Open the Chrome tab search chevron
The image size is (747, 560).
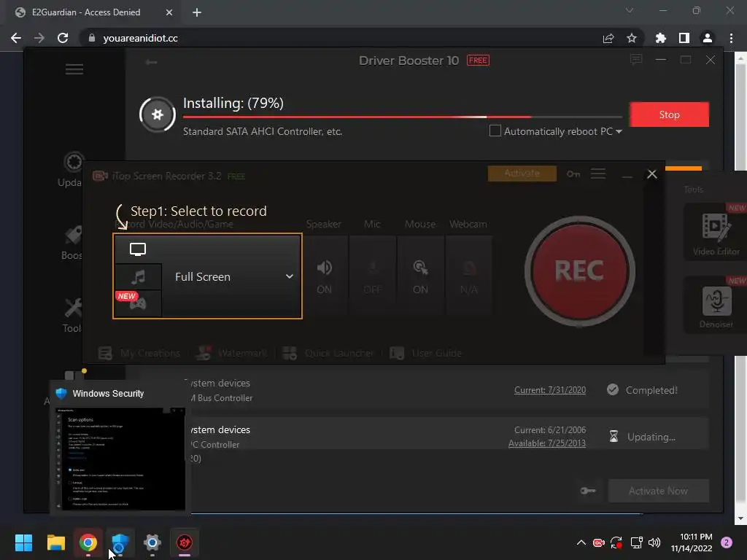[630, 10]
